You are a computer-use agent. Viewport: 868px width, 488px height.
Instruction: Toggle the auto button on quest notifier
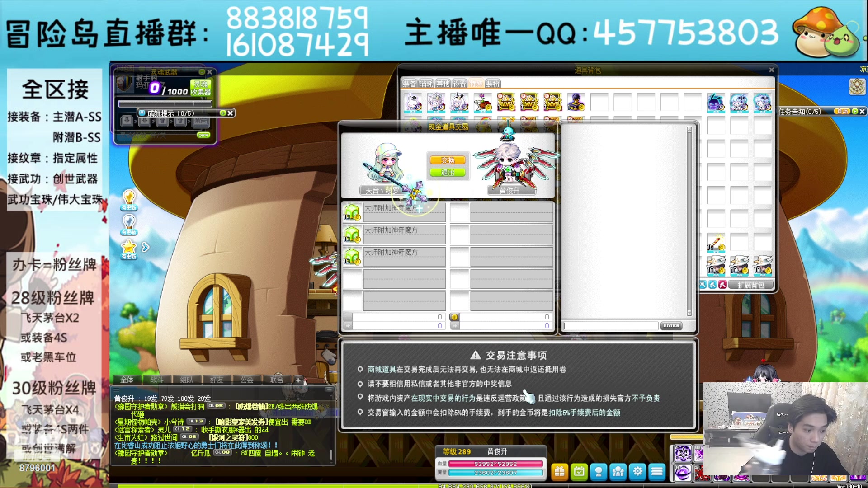pos(842,111)
